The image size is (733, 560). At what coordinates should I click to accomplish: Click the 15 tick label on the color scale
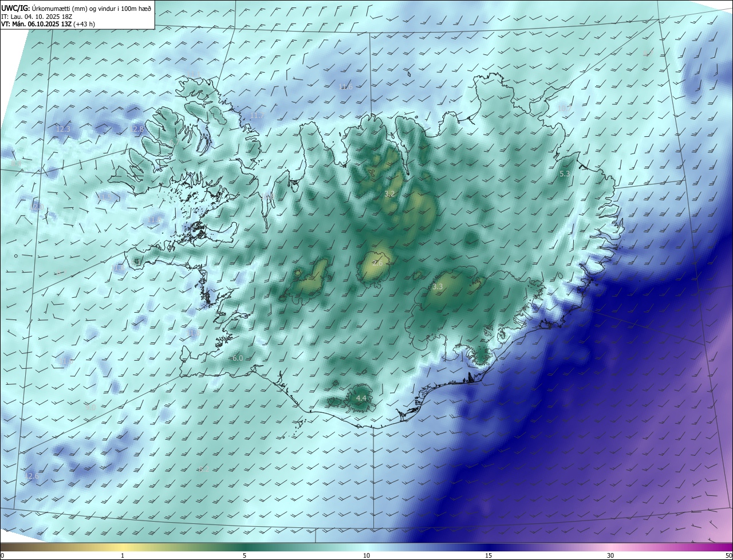[488, 555]
